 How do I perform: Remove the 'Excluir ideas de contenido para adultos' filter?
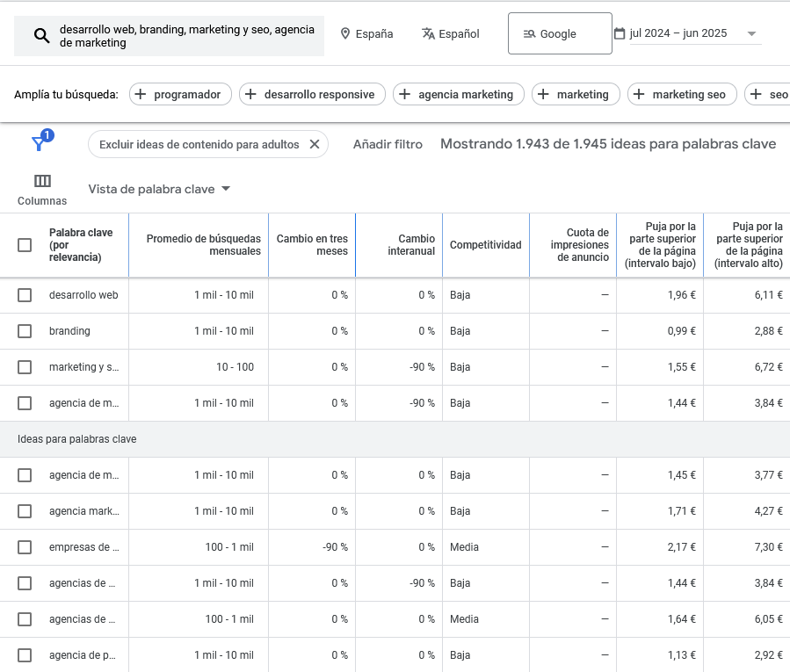(x=315, y=145)
